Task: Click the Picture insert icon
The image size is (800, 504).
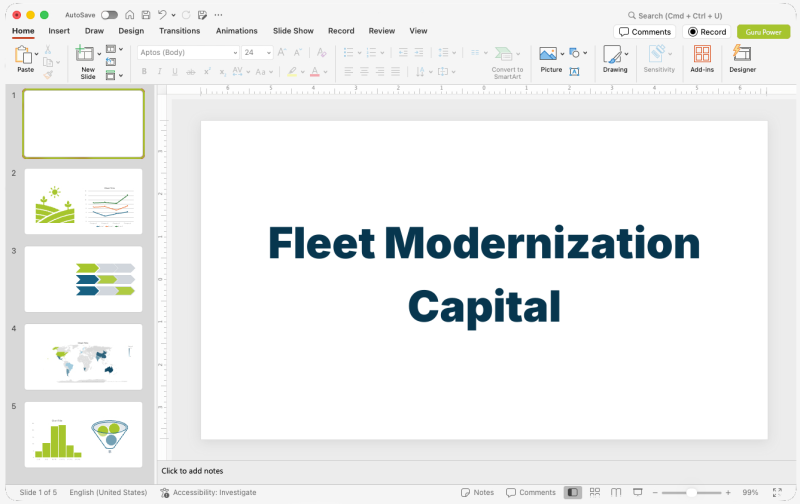Action: point(548,54)
